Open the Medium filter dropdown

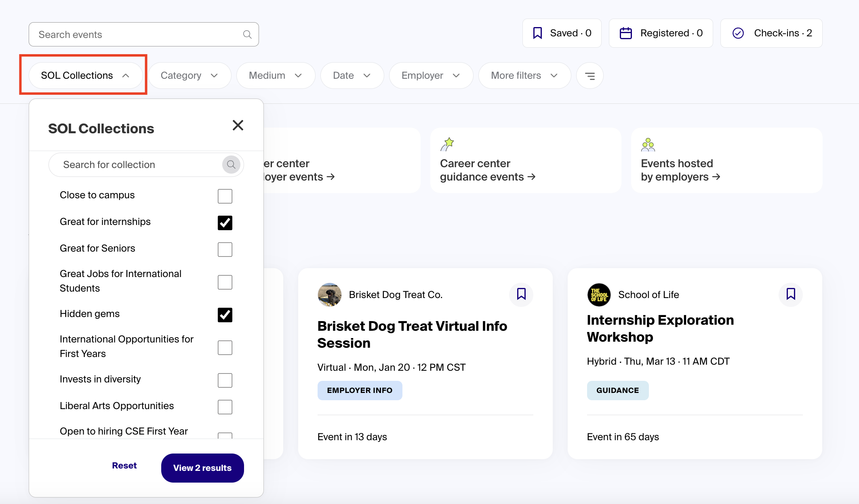coord(276,76)
